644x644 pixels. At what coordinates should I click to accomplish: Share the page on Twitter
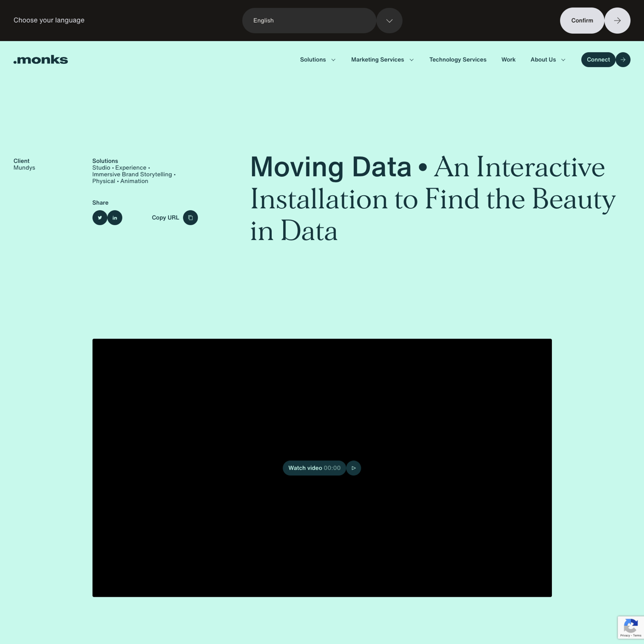pos(100,218)
